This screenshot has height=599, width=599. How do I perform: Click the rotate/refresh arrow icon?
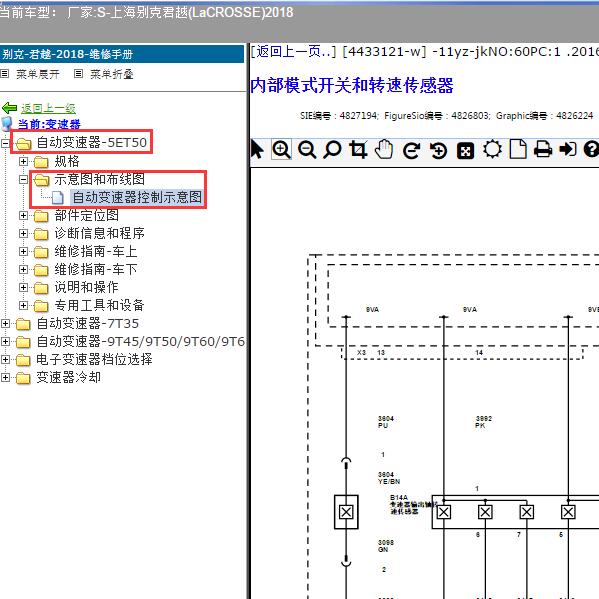pos(411,150)
